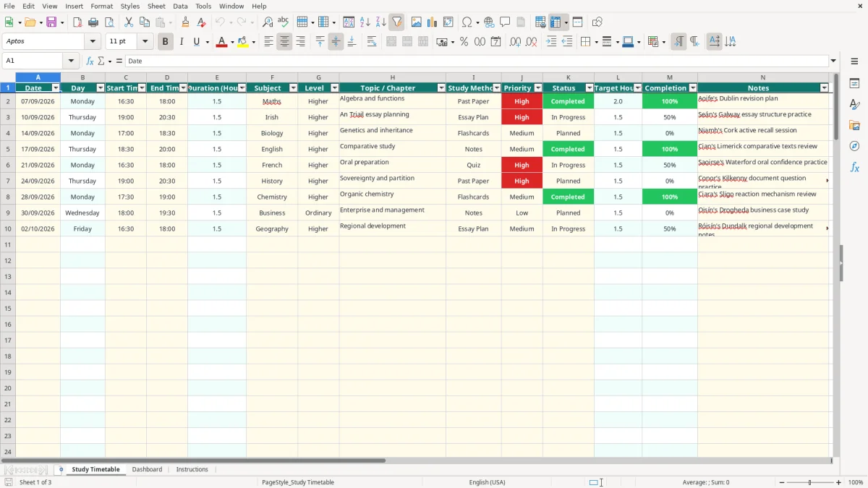Open the Subject column filter dropdown
The height and width of the screenshot is (488, 868).
click(x=293, y=88)
